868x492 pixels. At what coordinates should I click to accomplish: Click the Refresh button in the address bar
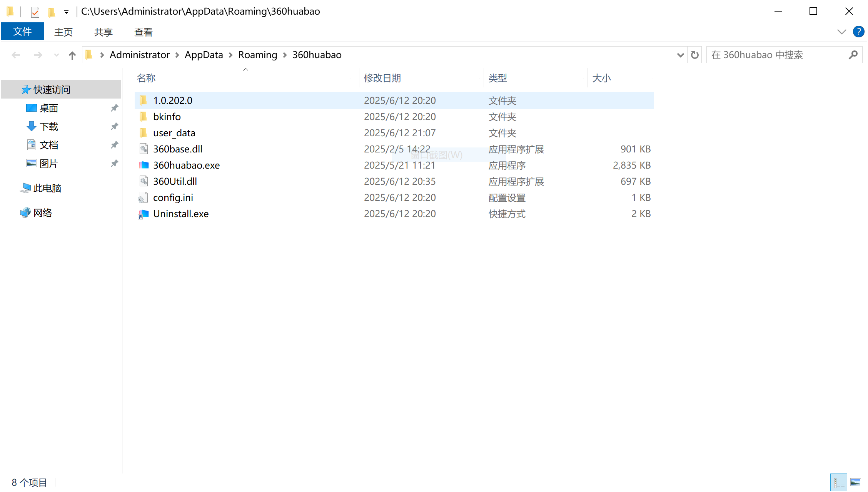point(694,55)
